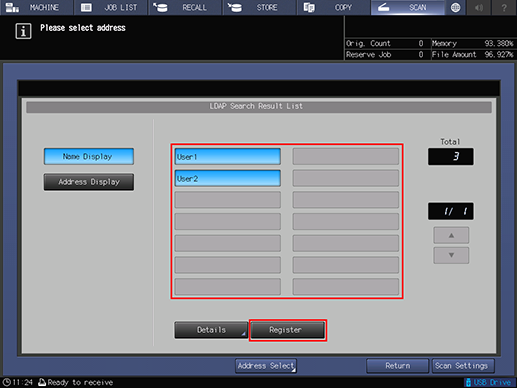Click the page up arrow

451,235
